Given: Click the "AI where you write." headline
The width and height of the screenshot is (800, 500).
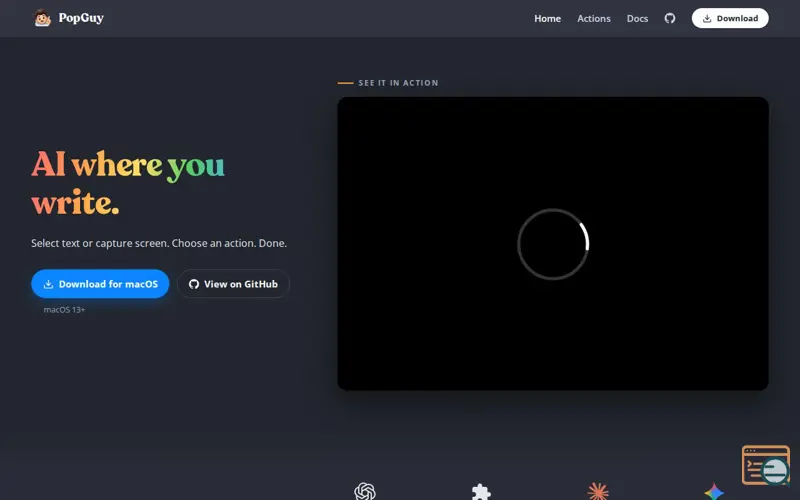Looking at the screenshot, I should [128, 184].
